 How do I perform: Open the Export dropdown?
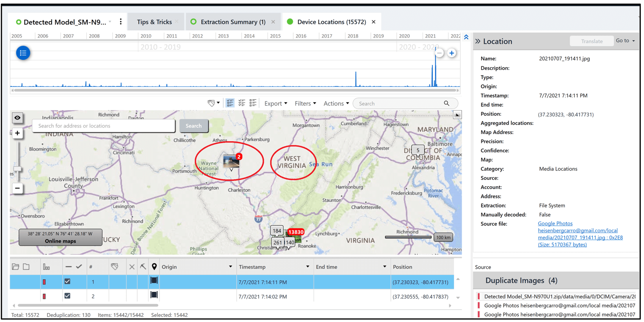[275, 104]
